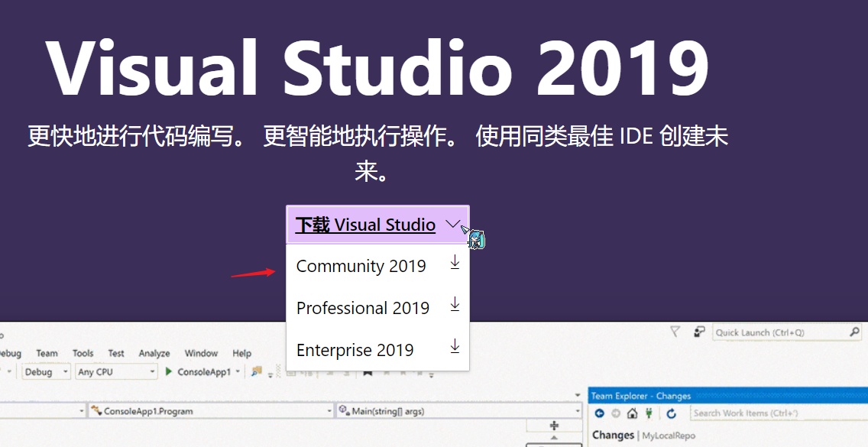Toggle the bookmark icon in toolbar
868x447 pixels.
(x=368, y=372)
